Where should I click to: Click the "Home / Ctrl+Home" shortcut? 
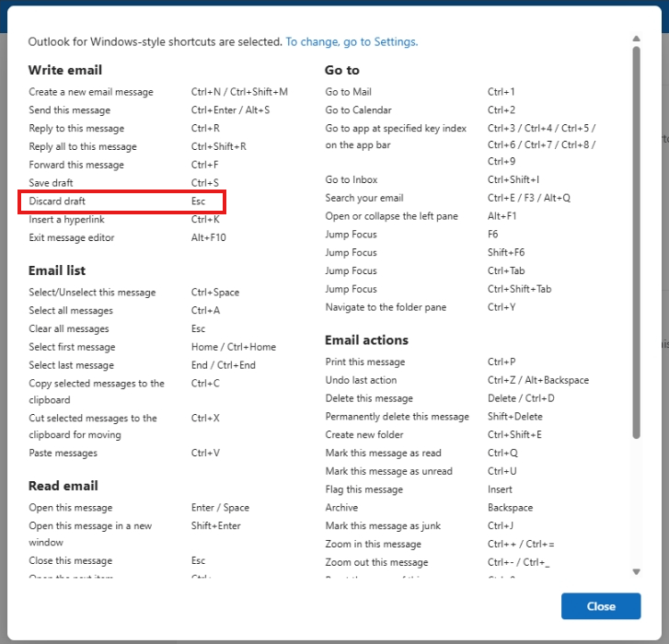[x=234, y=347]
